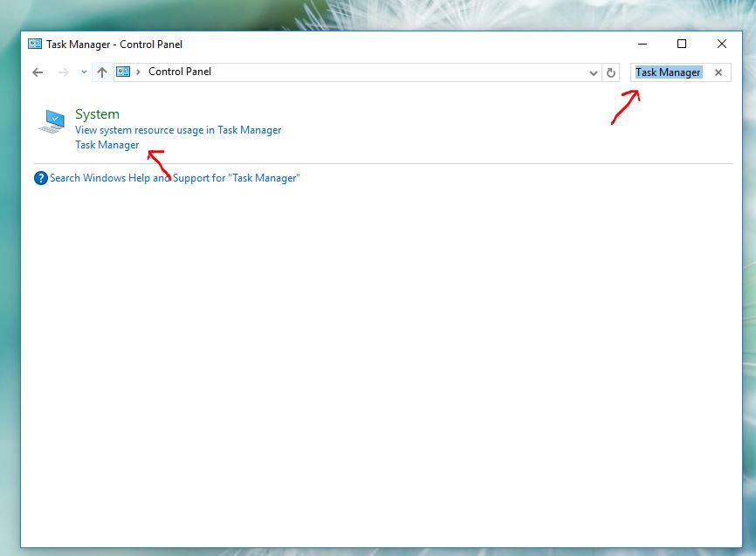Click the back arrow navigation icon
The width and height of the screenshot is (756, 556).
click(37, 72)
